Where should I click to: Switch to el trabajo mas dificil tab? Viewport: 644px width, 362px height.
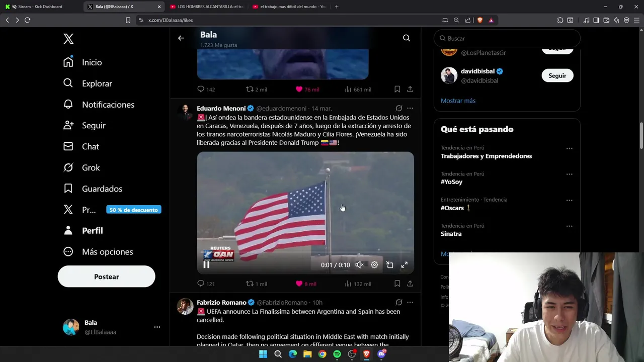289,7
